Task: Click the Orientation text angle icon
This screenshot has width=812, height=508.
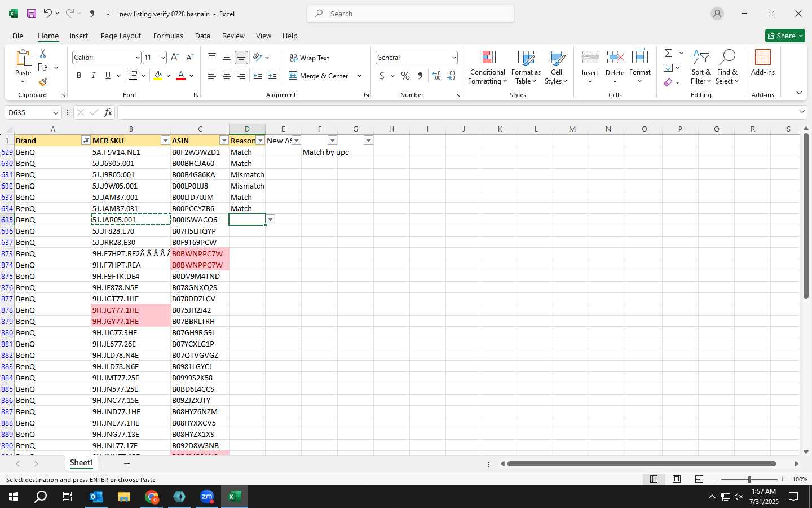Action: 258,57
